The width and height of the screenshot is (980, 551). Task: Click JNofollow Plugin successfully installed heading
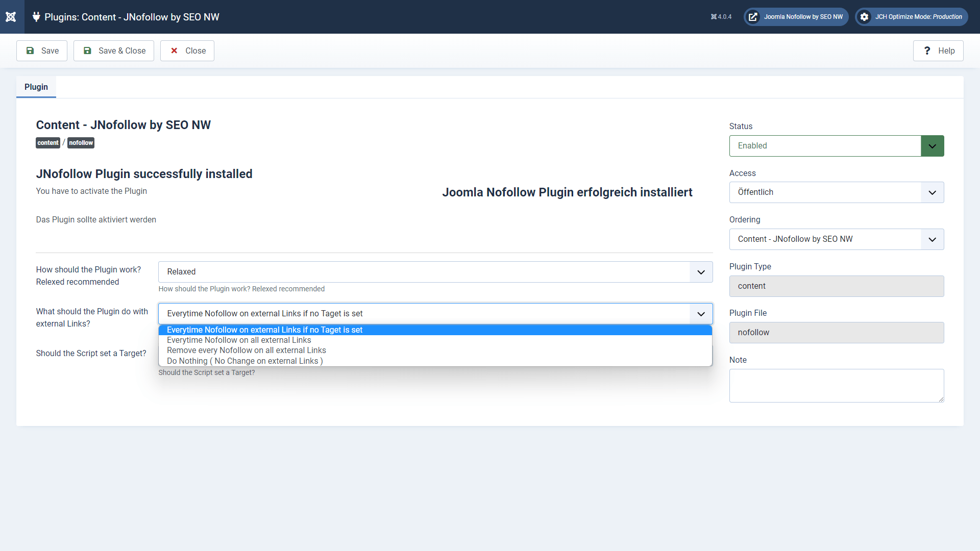point(144,174)
